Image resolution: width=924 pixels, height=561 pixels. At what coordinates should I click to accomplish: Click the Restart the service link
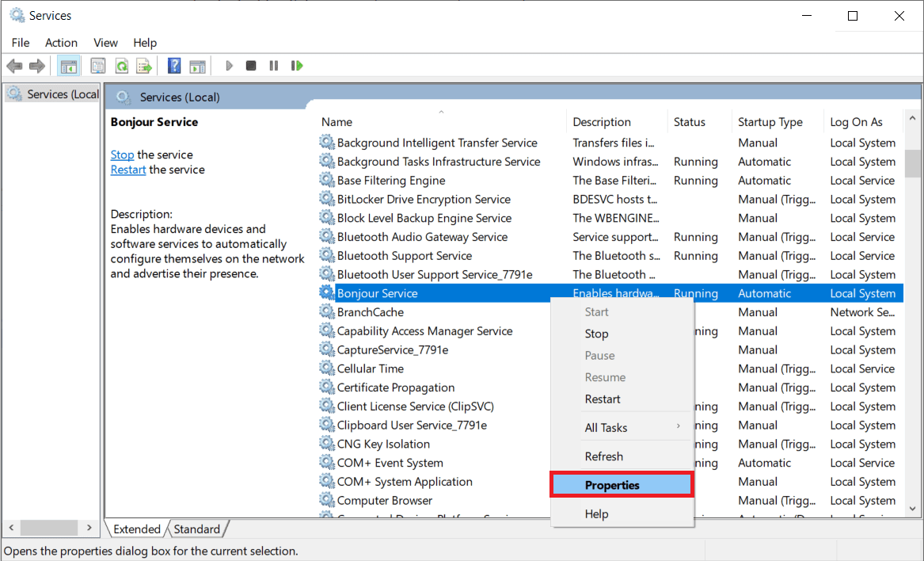click(128, 170)
